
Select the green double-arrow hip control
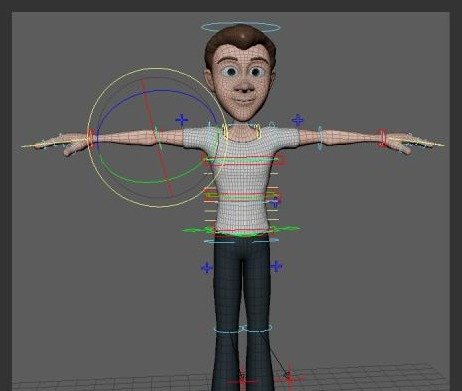click(x=242, y=230)
